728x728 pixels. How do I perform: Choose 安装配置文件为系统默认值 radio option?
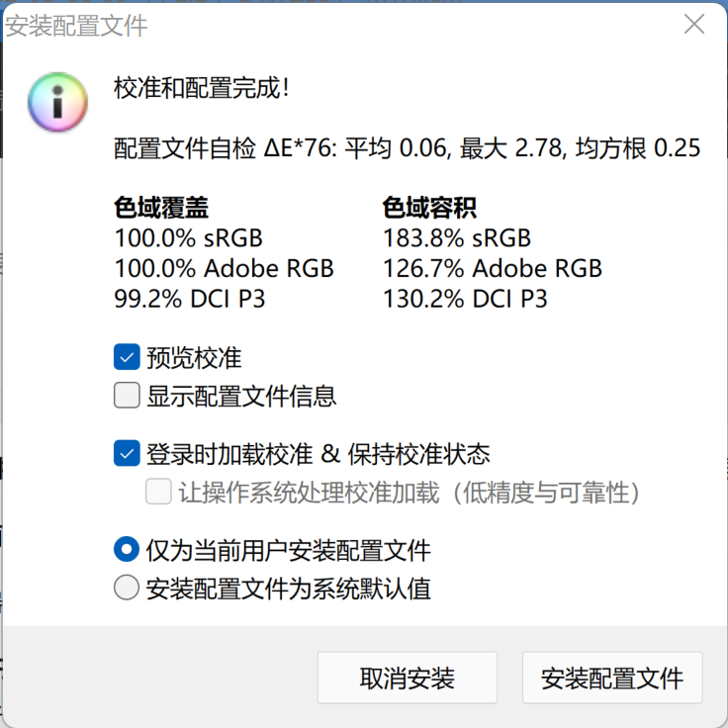[x=127, y=589]
